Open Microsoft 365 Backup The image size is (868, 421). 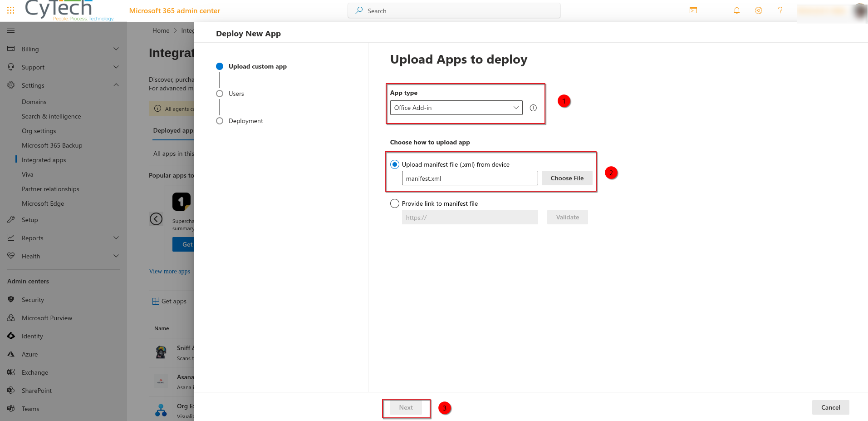pyautogui.click(x=52, y=145)
